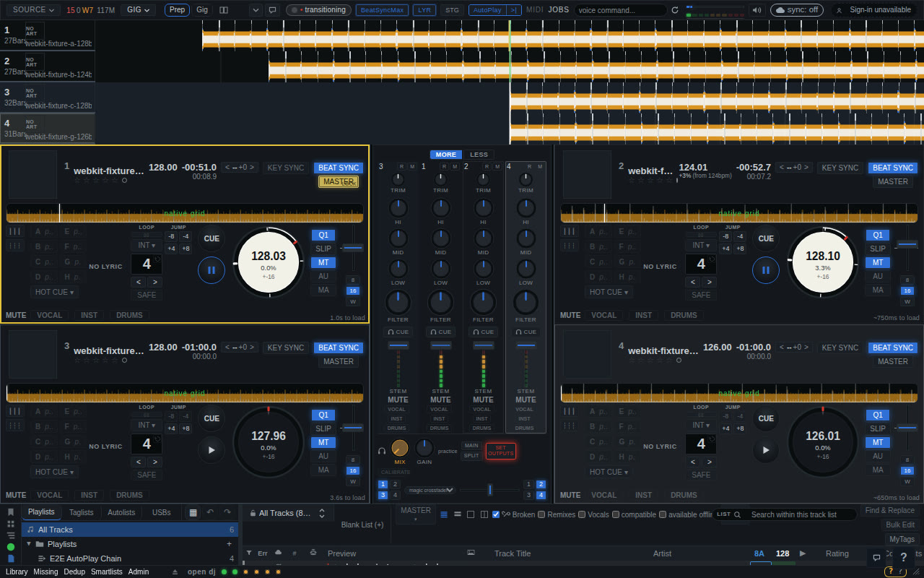924x578 pixels.
Task: Open the feedback chat icon near help
Action: 876,558
